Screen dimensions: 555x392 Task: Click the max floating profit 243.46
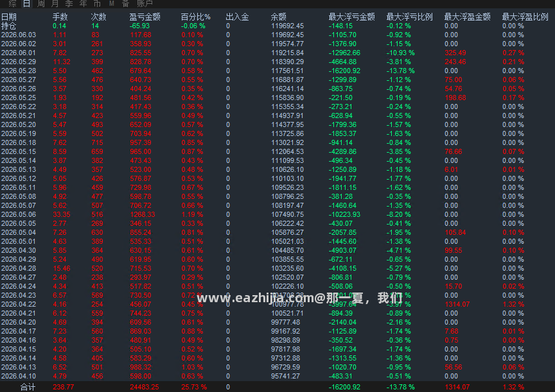455,62
